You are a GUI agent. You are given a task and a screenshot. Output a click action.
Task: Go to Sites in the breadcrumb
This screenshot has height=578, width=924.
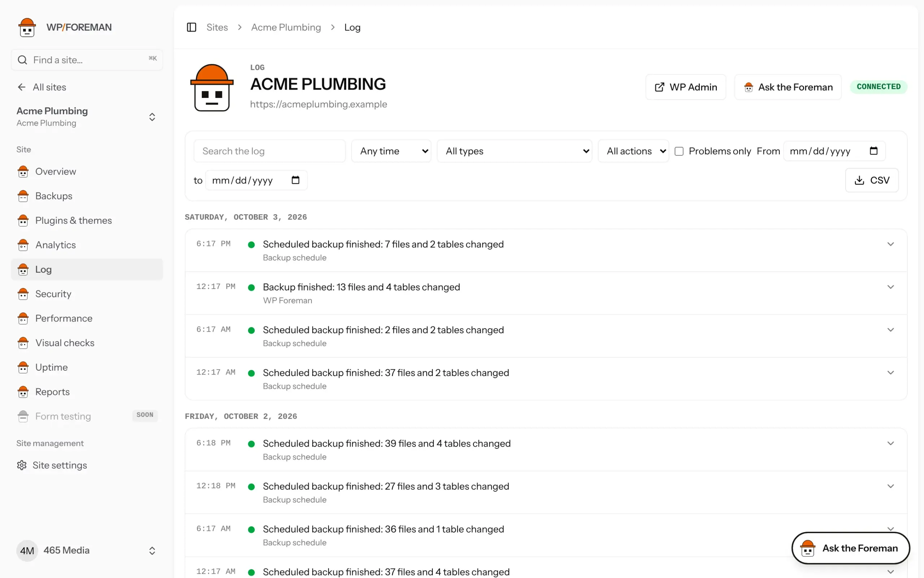[x=217, y=27]
